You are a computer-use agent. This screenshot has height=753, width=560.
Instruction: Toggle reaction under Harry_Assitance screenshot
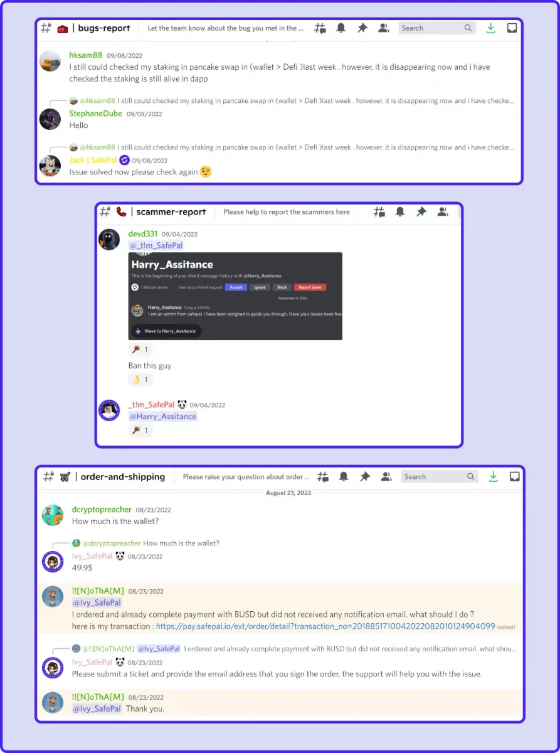(x=140, y=349)
